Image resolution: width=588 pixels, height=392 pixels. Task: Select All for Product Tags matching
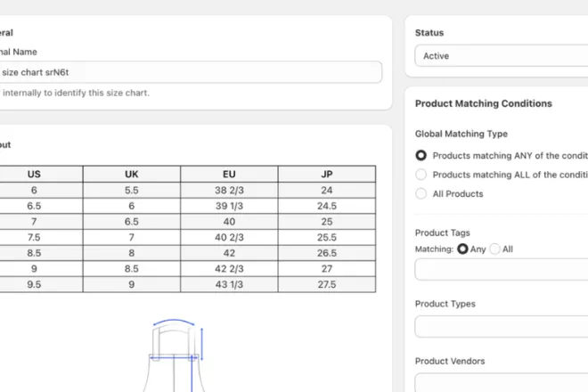[x=495, y=249]
